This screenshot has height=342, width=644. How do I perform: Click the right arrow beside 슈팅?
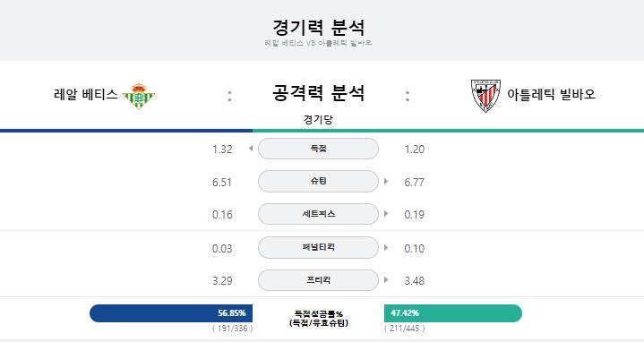[386, 181]
